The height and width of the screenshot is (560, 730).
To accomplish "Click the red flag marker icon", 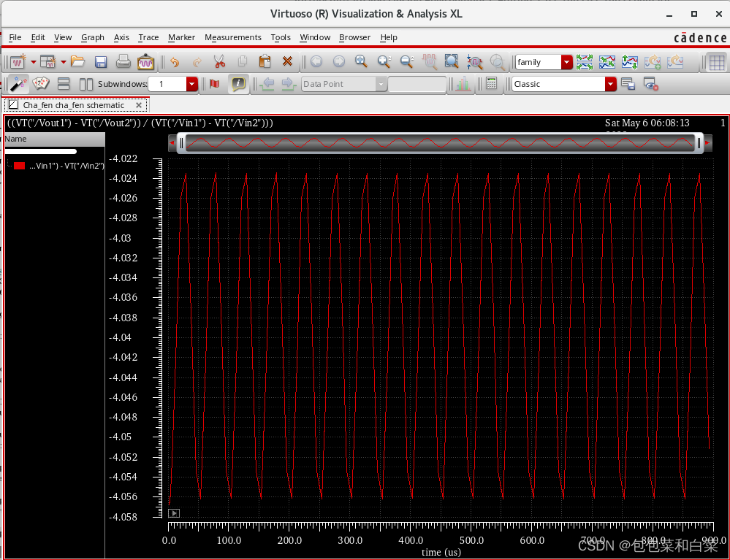I will pos(214,84).
